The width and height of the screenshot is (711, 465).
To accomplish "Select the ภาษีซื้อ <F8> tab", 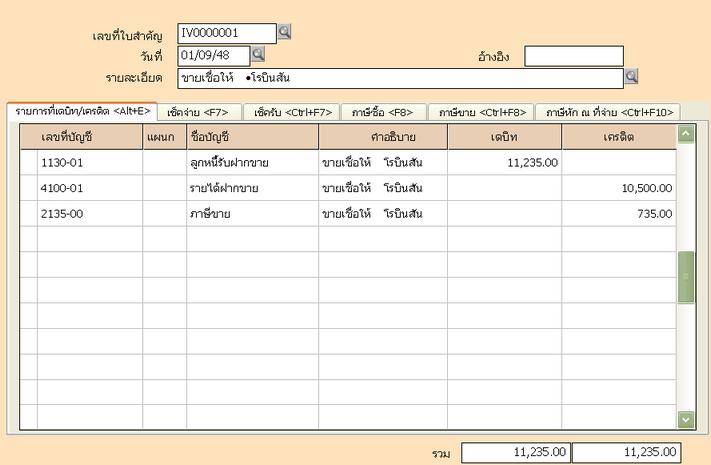I will 384,112.
